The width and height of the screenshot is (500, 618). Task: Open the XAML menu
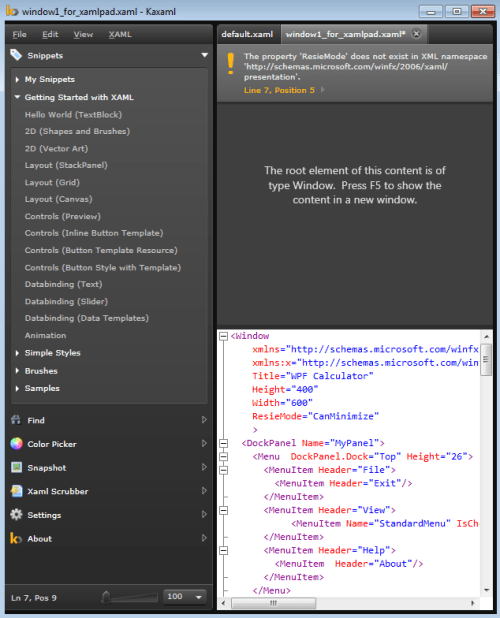pos(120,34)
